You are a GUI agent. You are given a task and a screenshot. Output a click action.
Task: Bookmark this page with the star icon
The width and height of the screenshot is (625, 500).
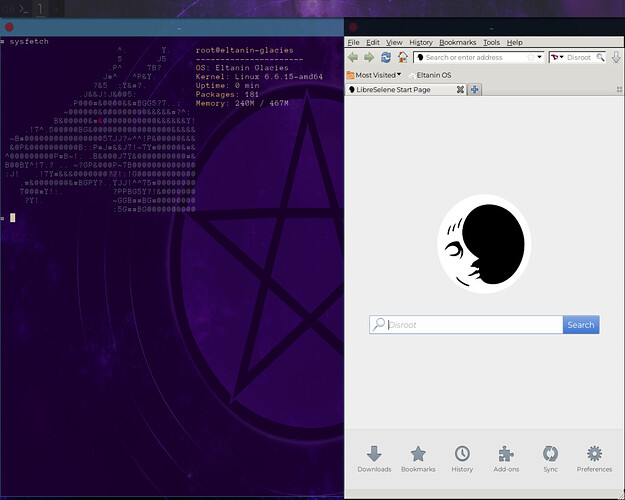click(530, 58)
